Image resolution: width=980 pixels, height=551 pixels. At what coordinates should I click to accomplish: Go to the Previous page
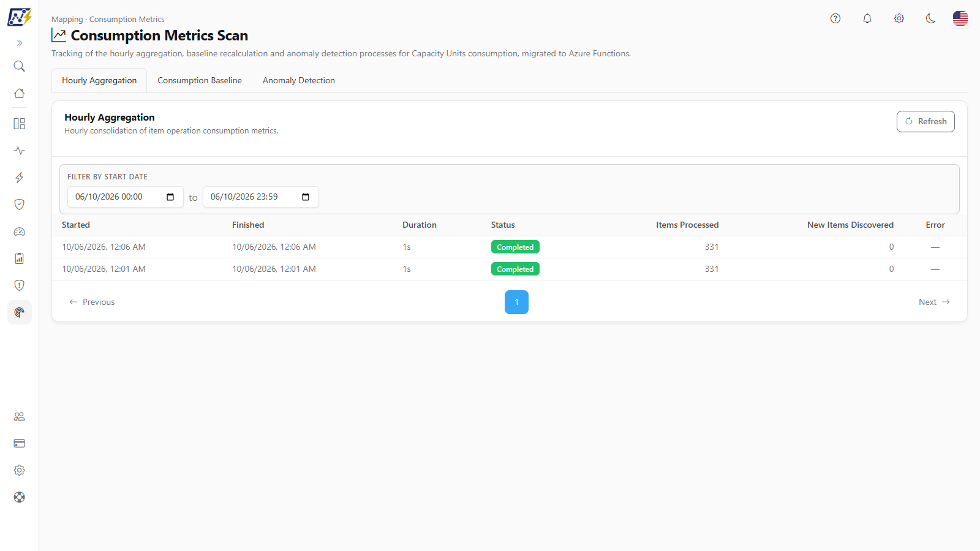click(x=92, y=302)
